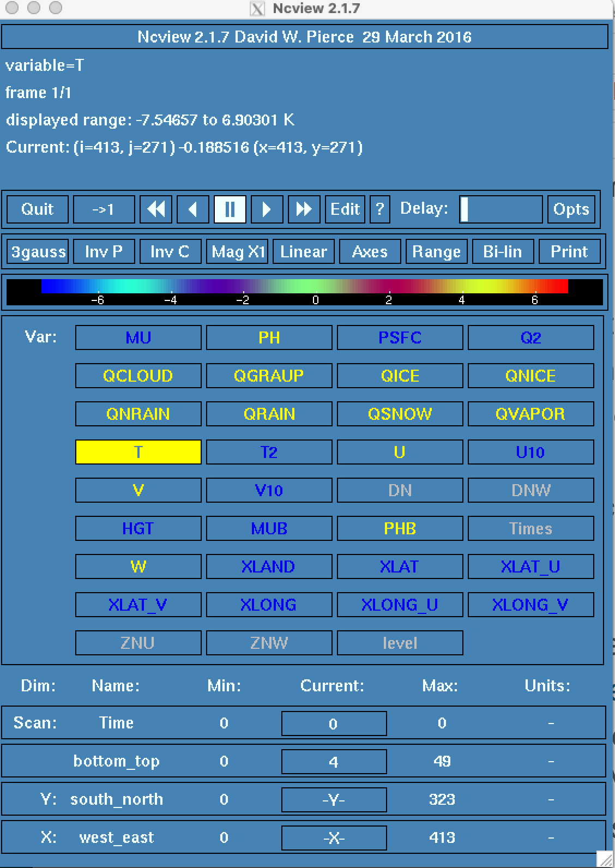The height and width of the screenshot is (868, 615).
Task: Step back one frame with left arrow
Action: tap(193, 209)
